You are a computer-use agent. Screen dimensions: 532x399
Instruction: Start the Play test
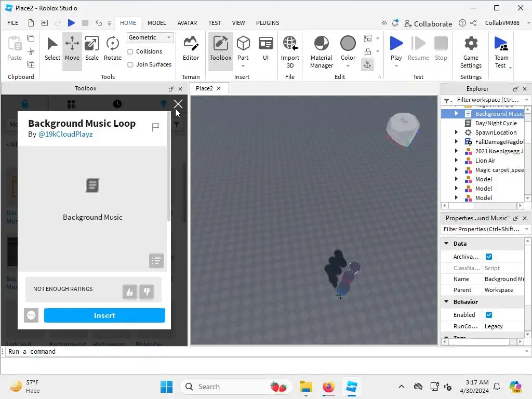(396, 44)
